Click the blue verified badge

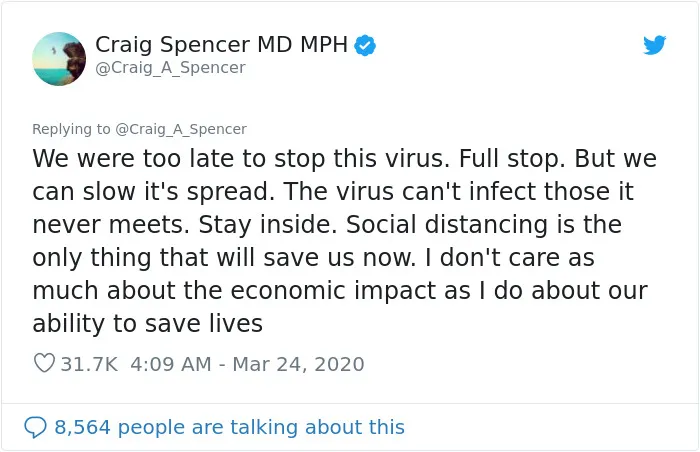pyautogui.click(x=365, y=46)
